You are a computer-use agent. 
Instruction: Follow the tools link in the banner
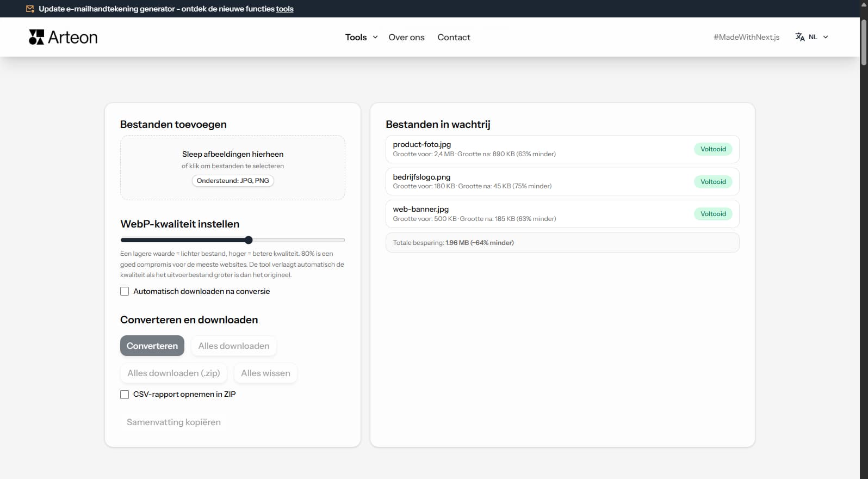(284, 9)
